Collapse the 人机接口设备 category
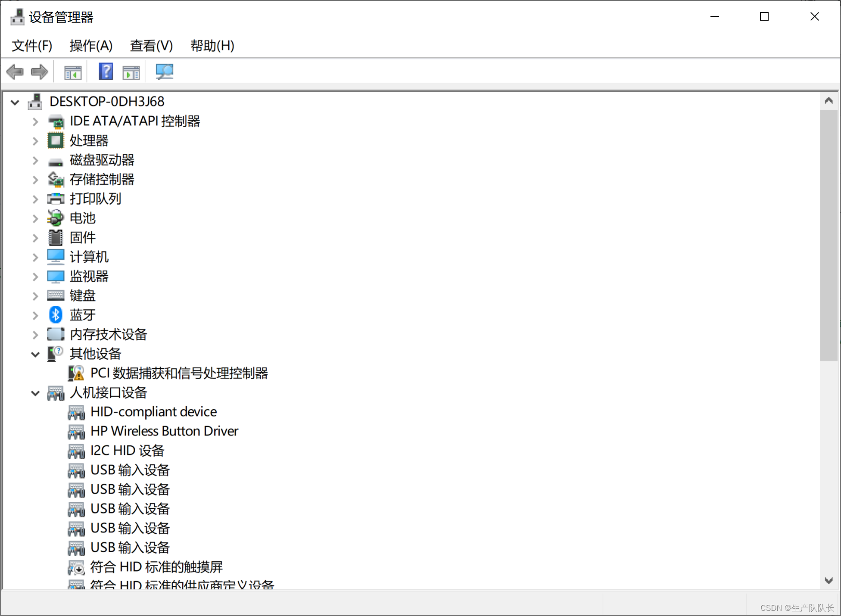This screenshot has height=616, width=841. (x=35, y=393)
